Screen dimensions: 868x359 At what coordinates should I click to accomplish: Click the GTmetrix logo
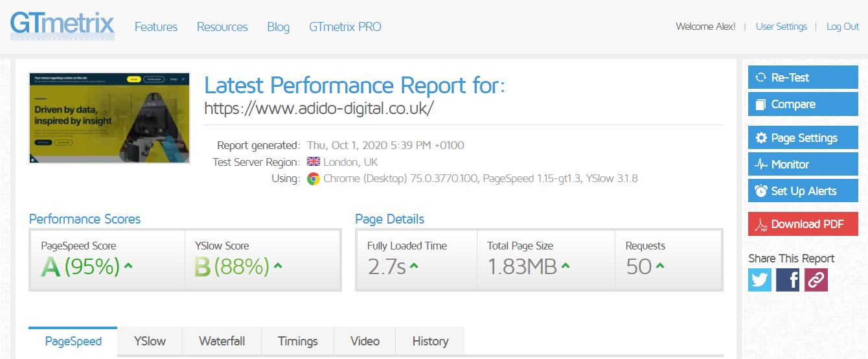62,26
